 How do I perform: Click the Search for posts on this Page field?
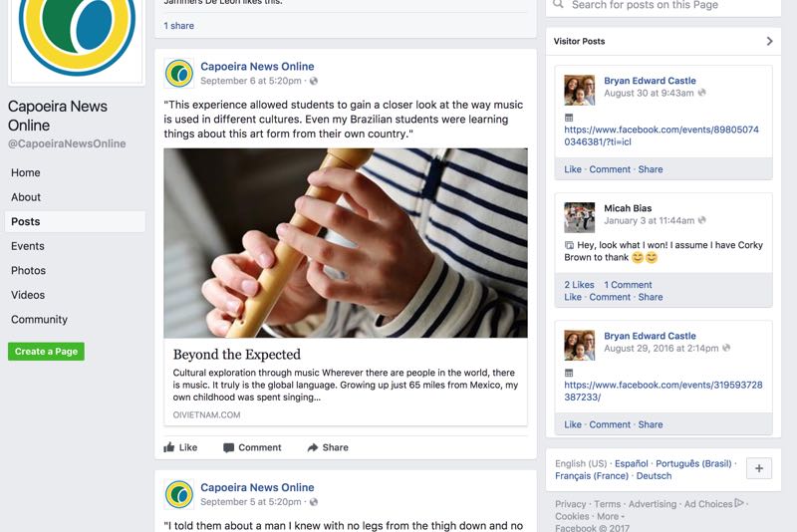point(664,5)
